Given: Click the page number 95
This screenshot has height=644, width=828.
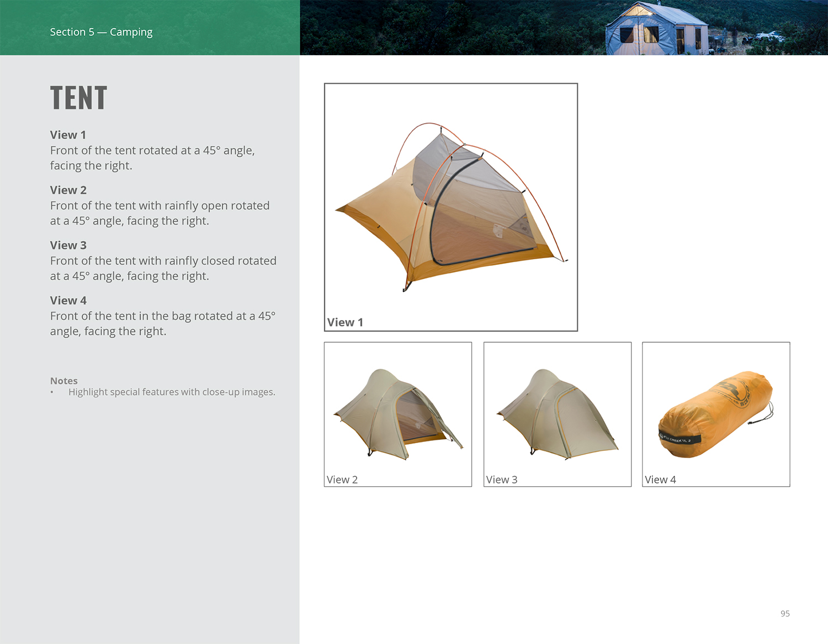Looking at the screenshot, I should pos(785,614).
